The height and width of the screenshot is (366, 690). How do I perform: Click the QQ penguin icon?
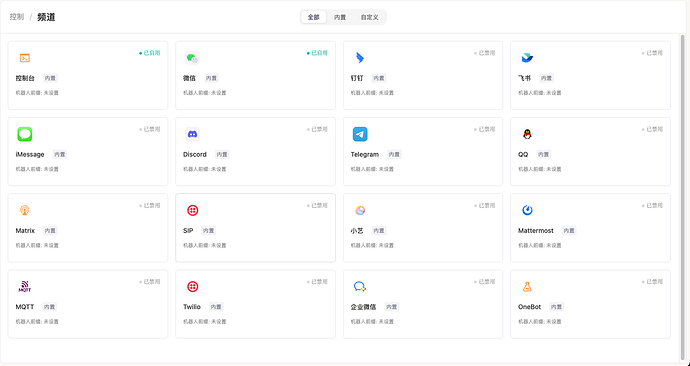pos(527,134)
